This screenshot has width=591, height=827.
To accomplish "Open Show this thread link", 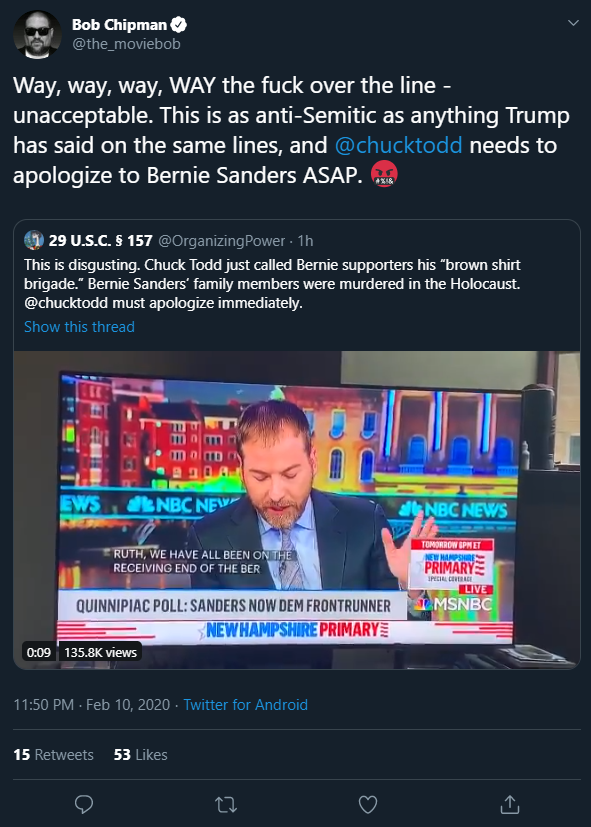I will pyautogui.click(x=79, y=326).
